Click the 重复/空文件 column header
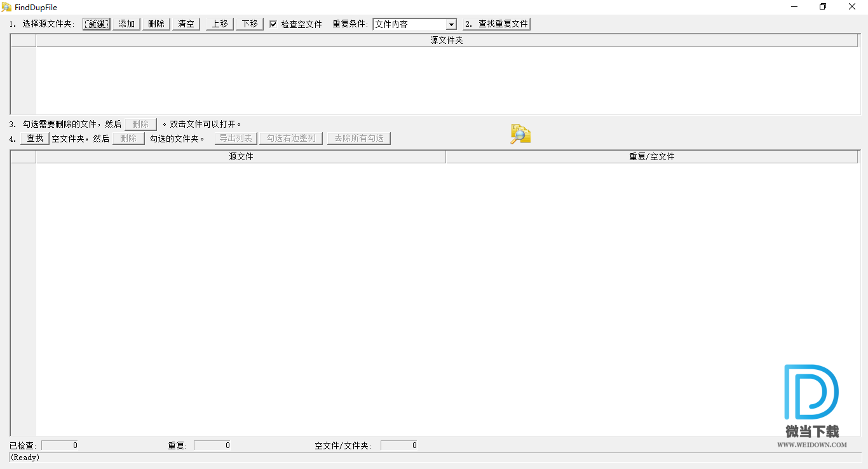868x469 pixels. coord(651,157)
